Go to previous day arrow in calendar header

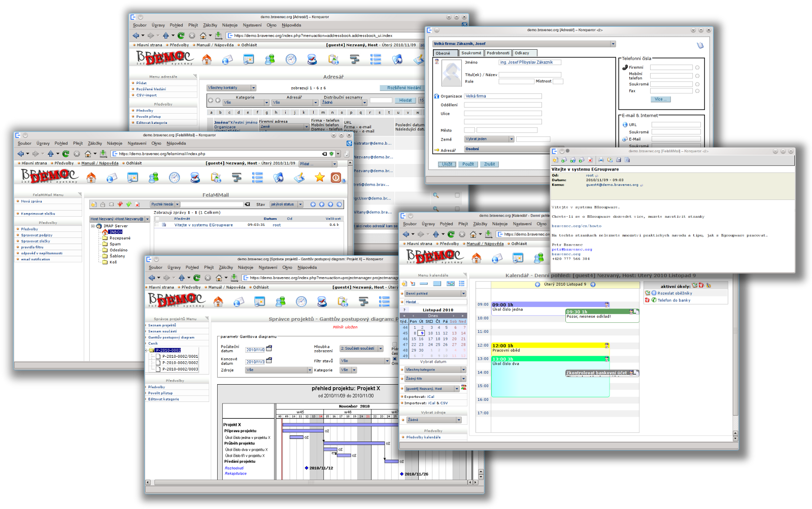click(538, 285)
